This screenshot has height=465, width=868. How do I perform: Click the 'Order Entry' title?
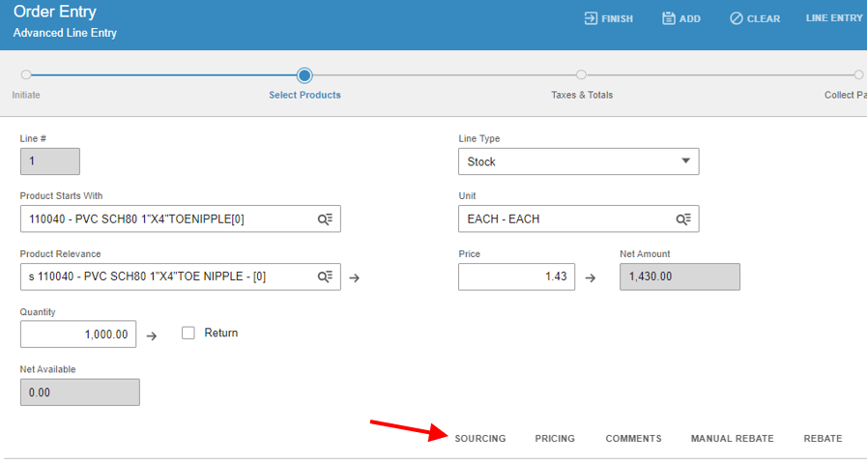pos(55,12)
